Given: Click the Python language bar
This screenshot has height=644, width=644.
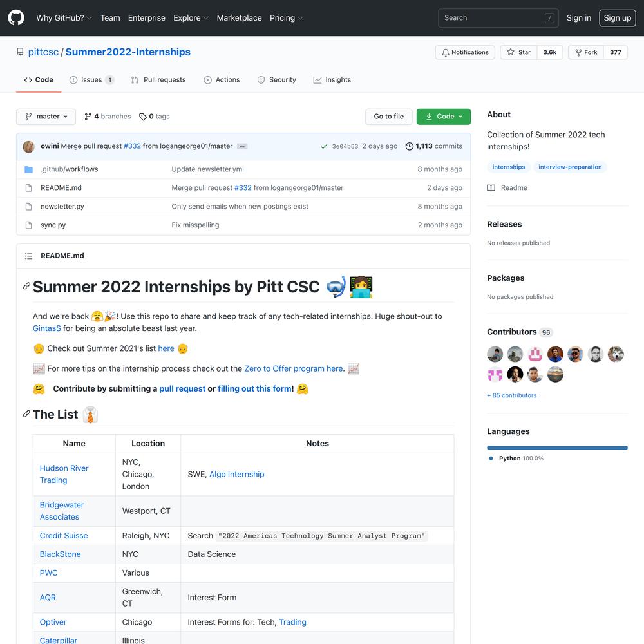Looking at the screenshot, I should (557, 448).
